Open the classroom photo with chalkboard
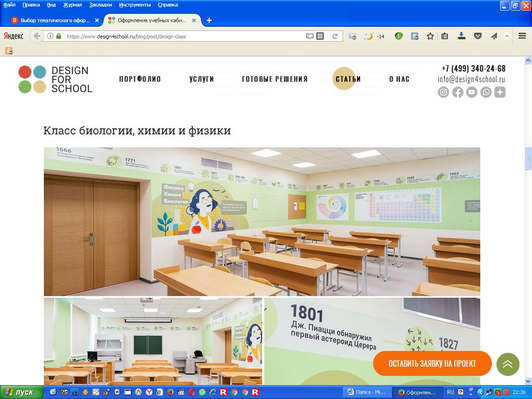This screenshot has width=532, height=399. point(153,341)
